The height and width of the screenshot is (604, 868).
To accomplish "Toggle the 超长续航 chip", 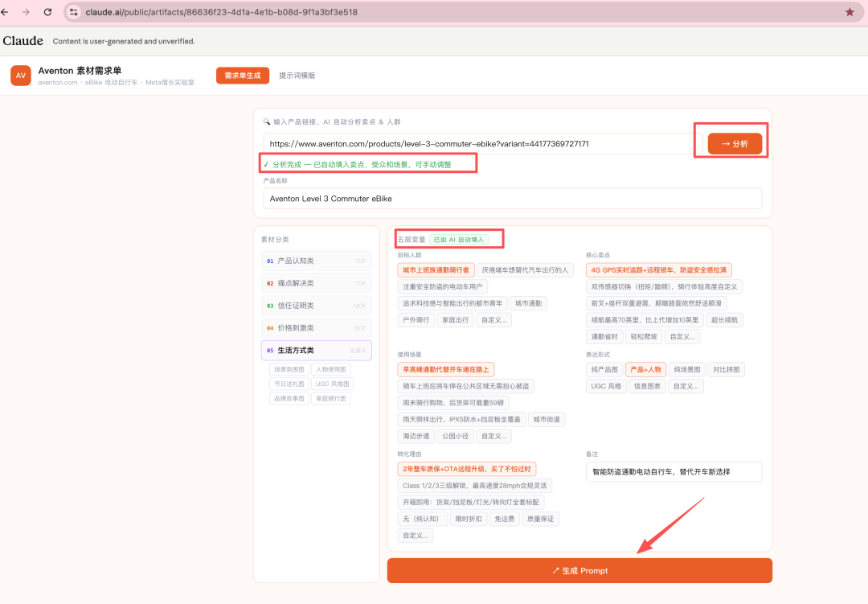I will (x=724, y=320).
